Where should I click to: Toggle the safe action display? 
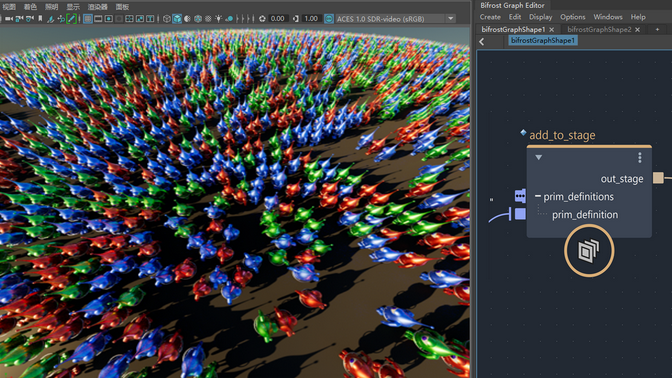[140, 19]
